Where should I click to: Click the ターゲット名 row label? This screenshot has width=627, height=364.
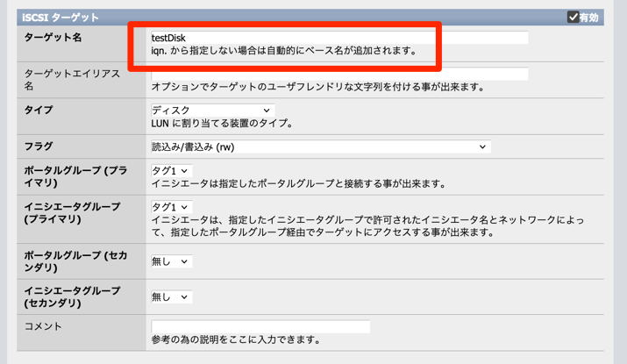(53, 38)
